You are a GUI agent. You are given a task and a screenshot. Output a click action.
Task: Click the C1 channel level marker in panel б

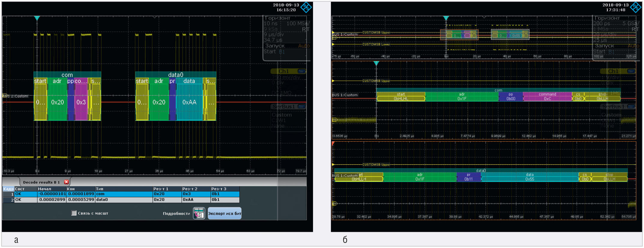click(x=335, y=120)
